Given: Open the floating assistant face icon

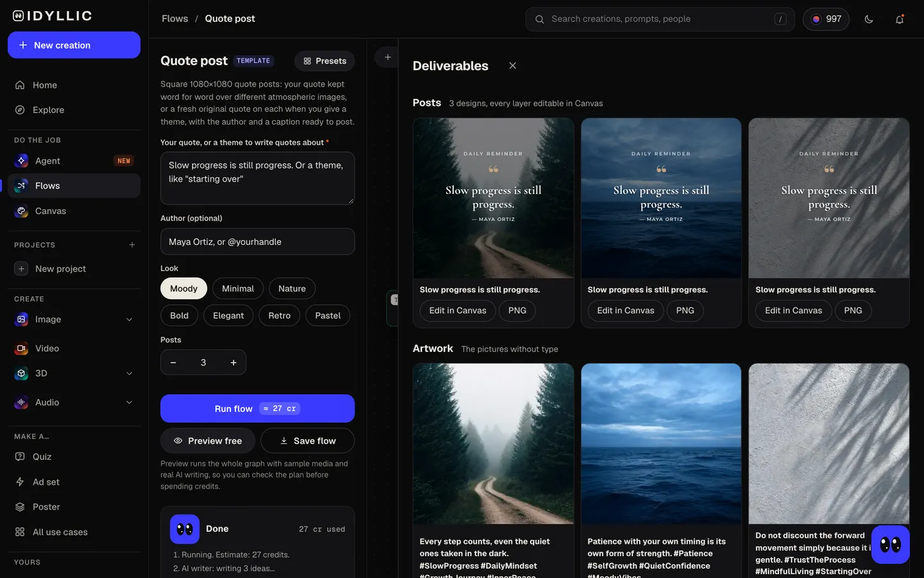Looking at the screenshot, I should click(890, 545).
